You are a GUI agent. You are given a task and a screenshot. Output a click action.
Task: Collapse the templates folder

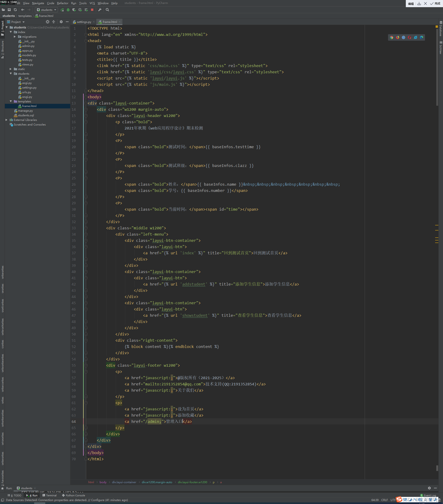click(x=11, y=101)
